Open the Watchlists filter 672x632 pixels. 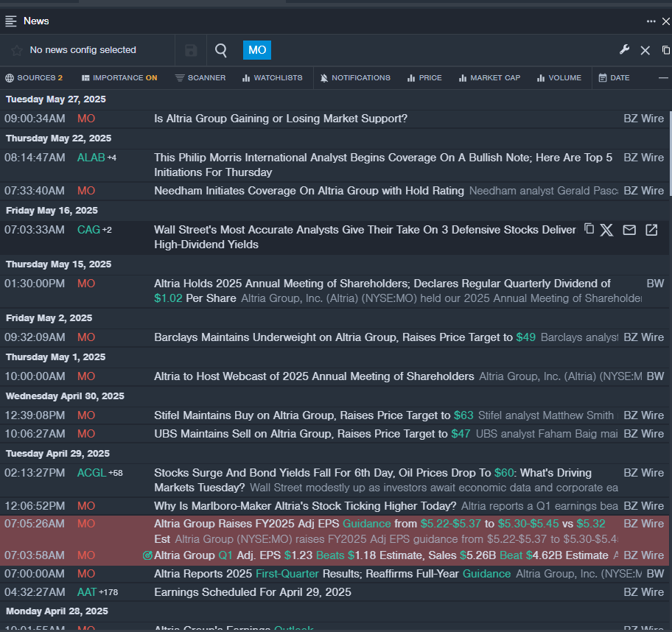click(x=272, y=78)
